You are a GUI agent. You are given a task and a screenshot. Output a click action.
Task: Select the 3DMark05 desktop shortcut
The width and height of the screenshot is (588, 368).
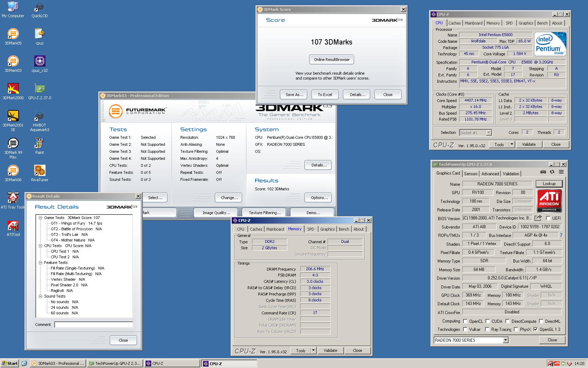click(x=13, y=37)
